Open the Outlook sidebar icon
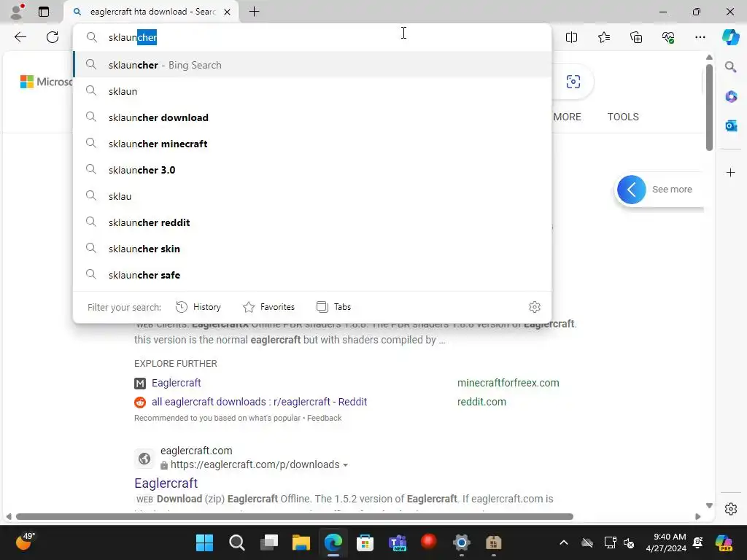 731,125
